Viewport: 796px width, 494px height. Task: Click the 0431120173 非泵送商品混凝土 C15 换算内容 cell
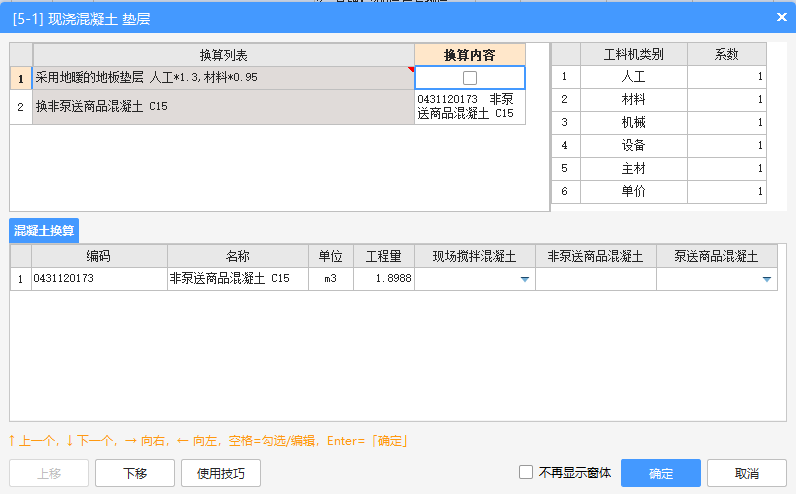point(470,107)
